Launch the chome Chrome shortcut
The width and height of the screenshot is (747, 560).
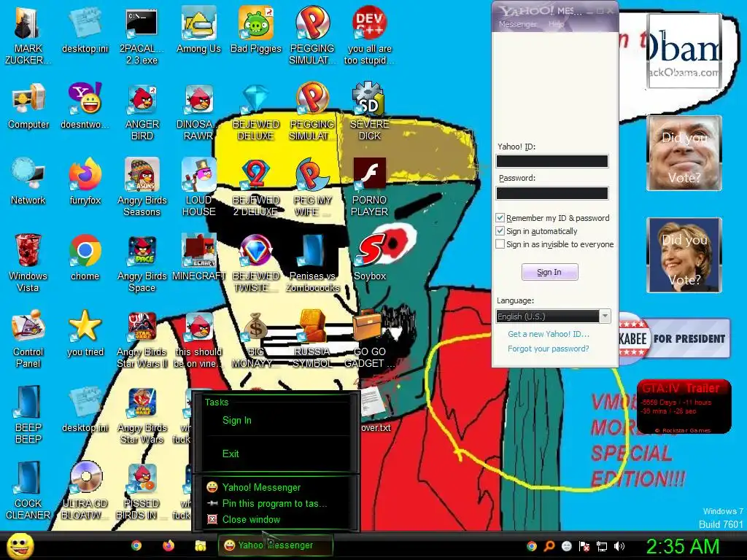(85, 257)
